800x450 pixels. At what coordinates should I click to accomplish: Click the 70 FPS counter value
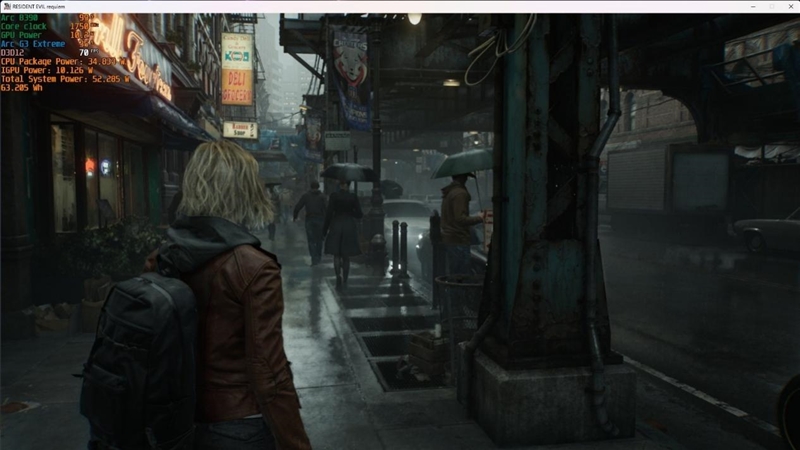click(84, 52)
